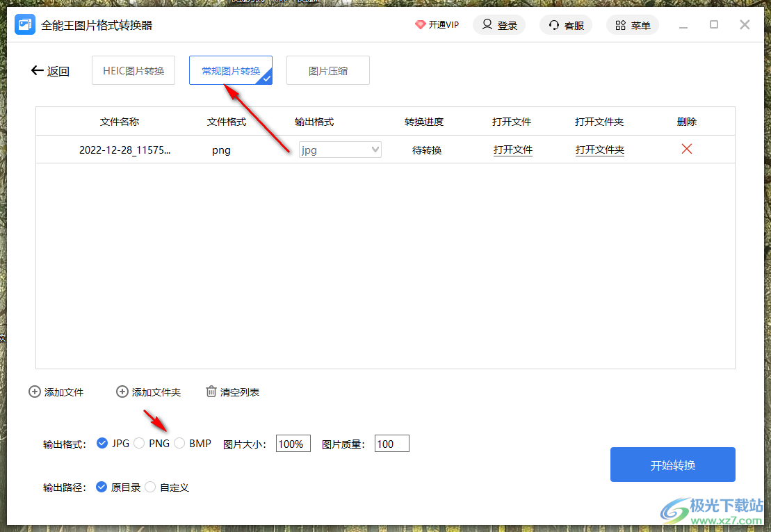Start conversion with 开始转换 button
This screenshot has height=532, width=771.
coord(673,465)
